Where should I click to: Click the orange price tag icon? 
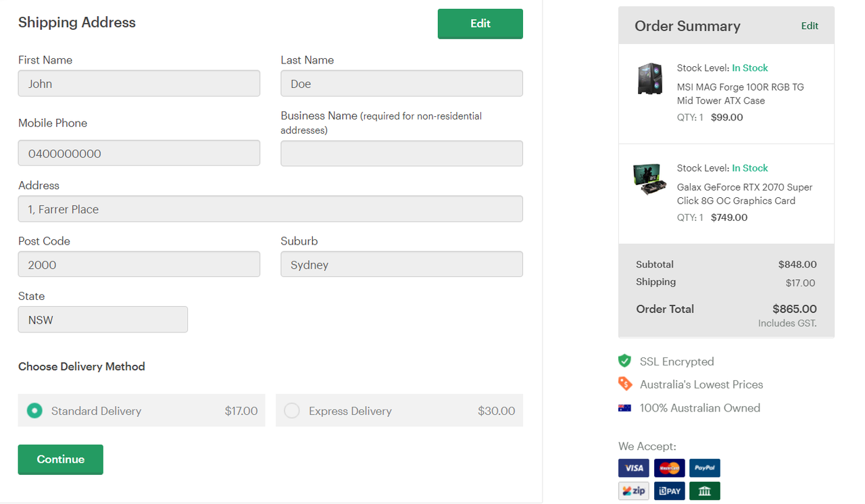[625, 384]
